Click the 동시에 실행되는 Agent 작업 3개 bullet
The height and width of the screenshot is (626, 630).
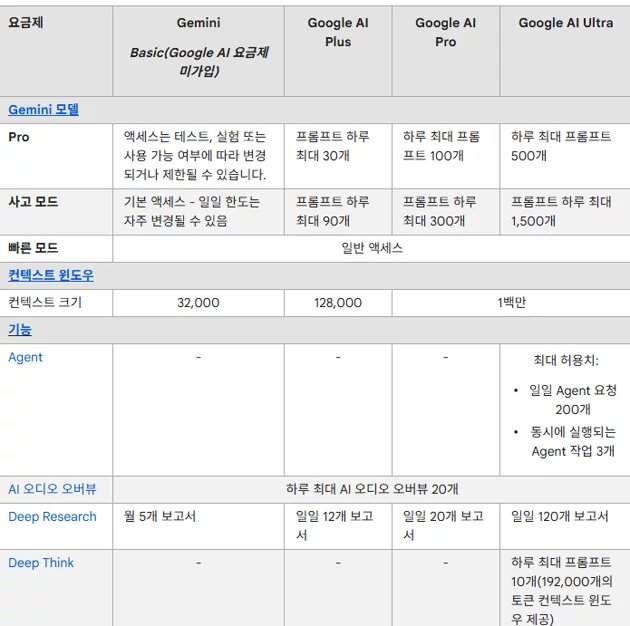coord(573,442)
